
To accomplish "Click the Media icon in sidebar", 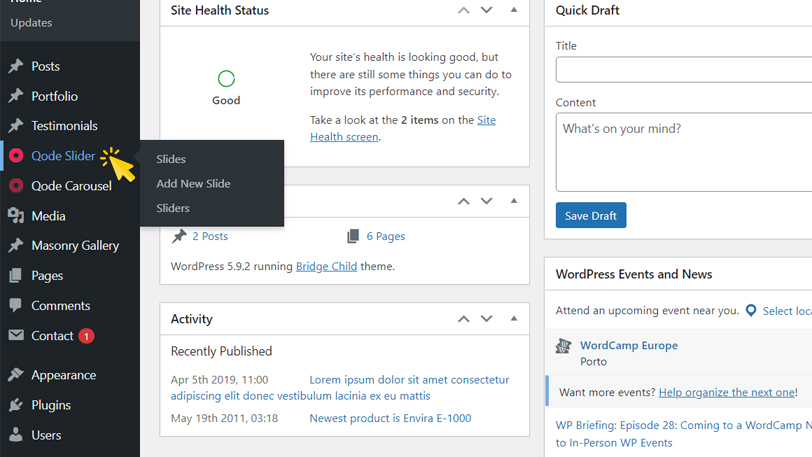I will [x=16, y=216].
